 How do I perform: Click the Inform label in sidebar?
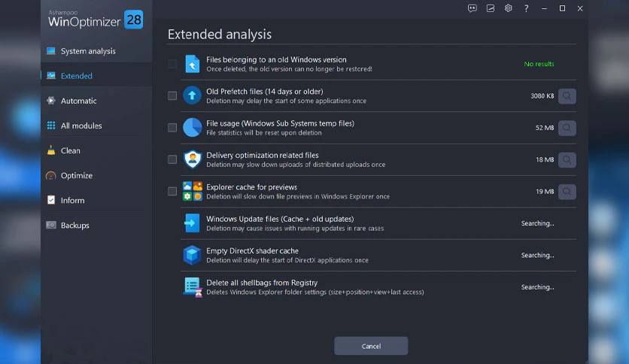tap(73, 201)
